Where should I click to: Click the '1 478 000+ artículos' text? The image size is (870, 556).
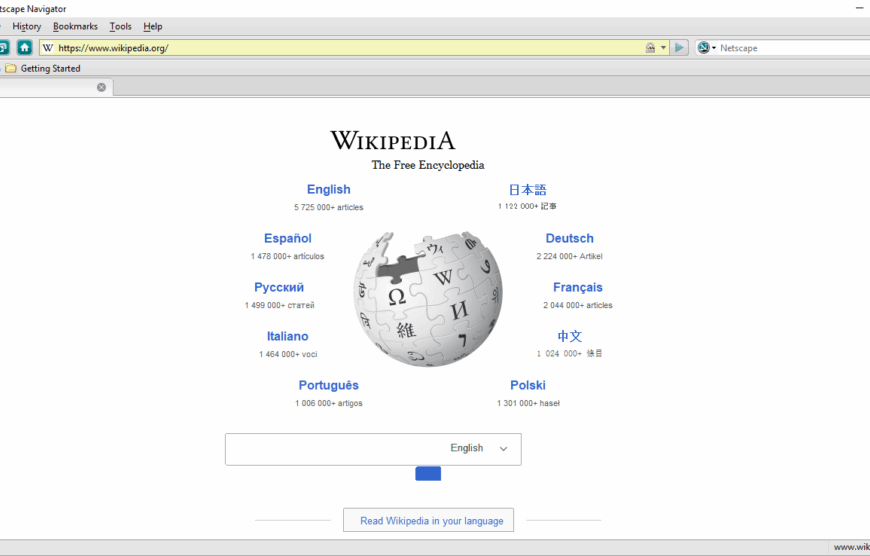(x=287, y=256)
